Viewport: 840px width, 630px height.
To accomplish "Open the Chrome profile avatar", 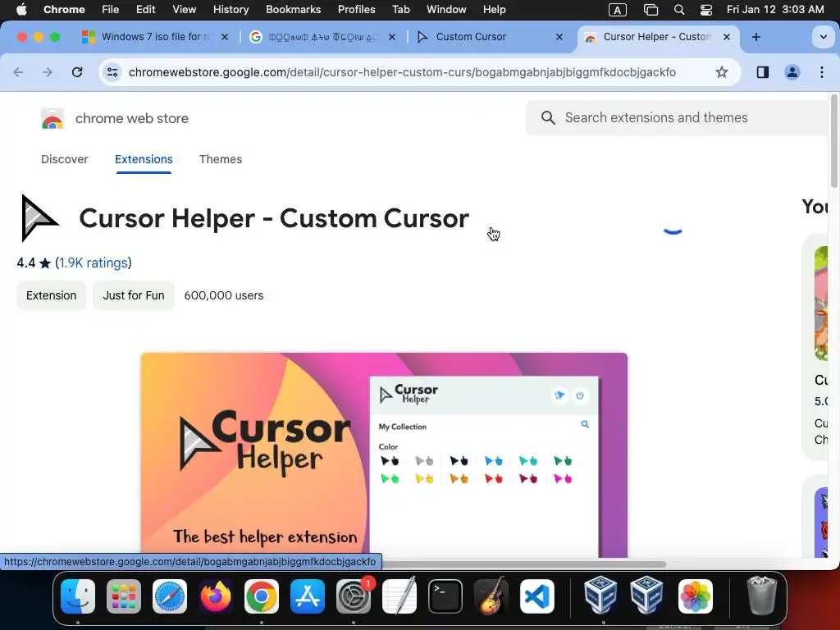I will pos(792,72).
